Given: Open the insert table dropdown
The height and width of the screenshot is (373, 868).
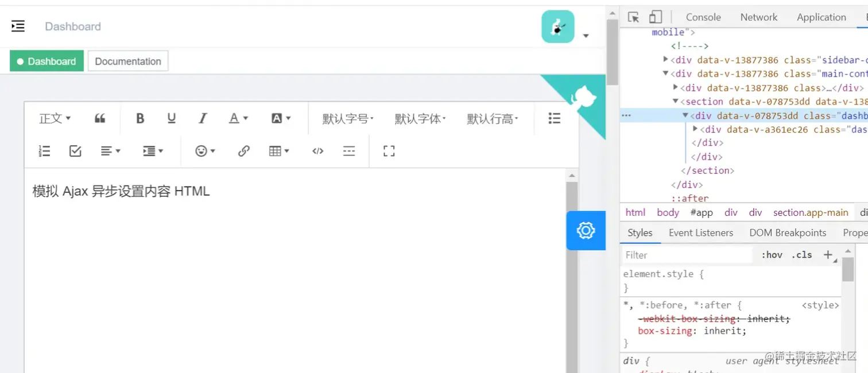Looking at the screenshot, I should pyautogui.click(x=279, y=151).
